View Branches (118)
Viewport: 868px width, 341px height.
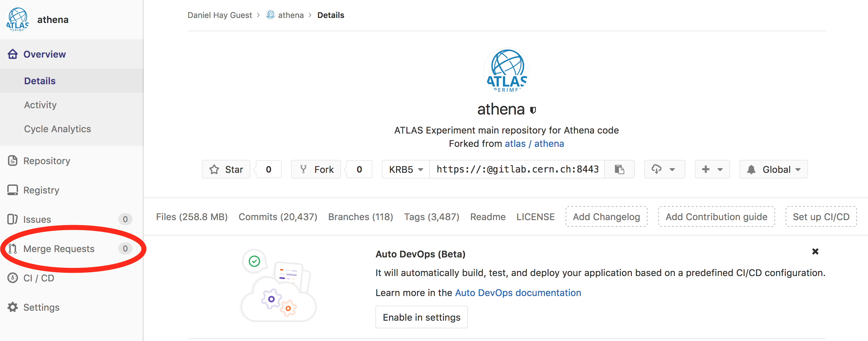360,217
